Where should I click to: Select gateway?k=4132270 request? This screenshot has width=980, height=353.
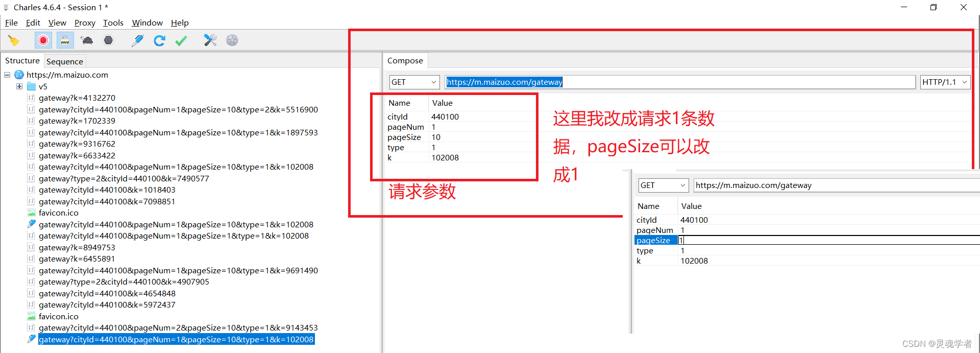[x=77, y=98]
